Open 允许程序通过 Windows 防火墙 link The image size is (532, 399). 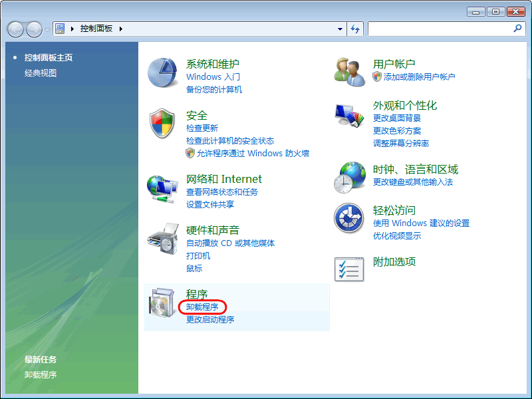(x=253, y=154)
